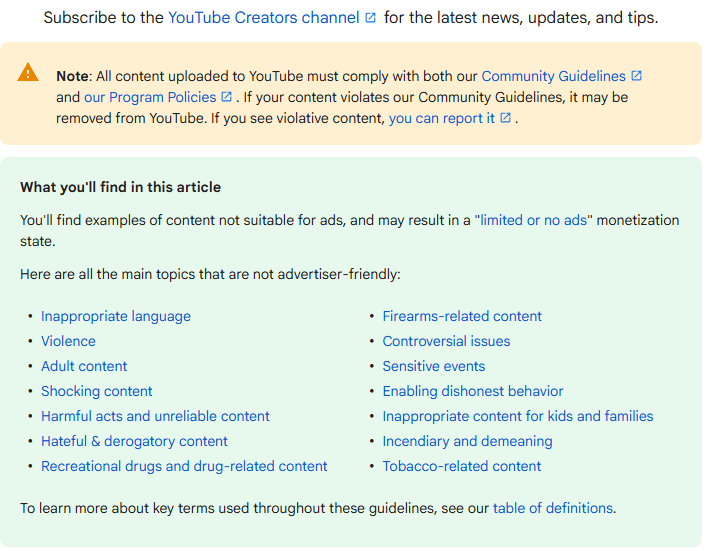Click external-link icon after YouTube Creators channel
The height and width of the screenshot is (551, 708).
(371, 19)
